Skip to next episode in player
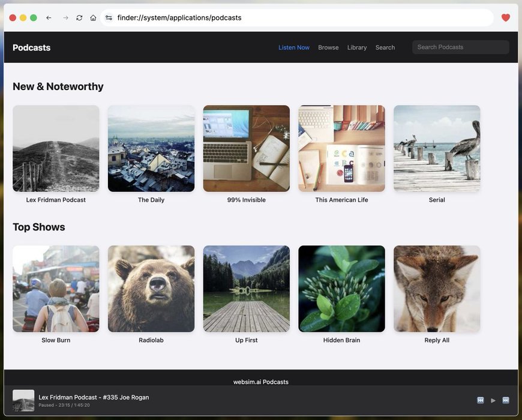The image size is (522, 420). pyautogui.click(x=505, y=400)
